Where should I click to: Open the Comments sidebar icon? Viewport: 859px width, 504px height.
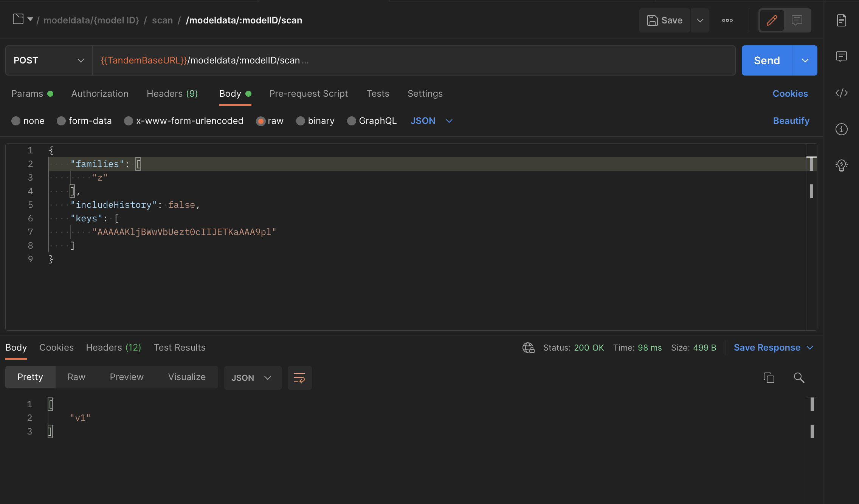click(841, 57)
